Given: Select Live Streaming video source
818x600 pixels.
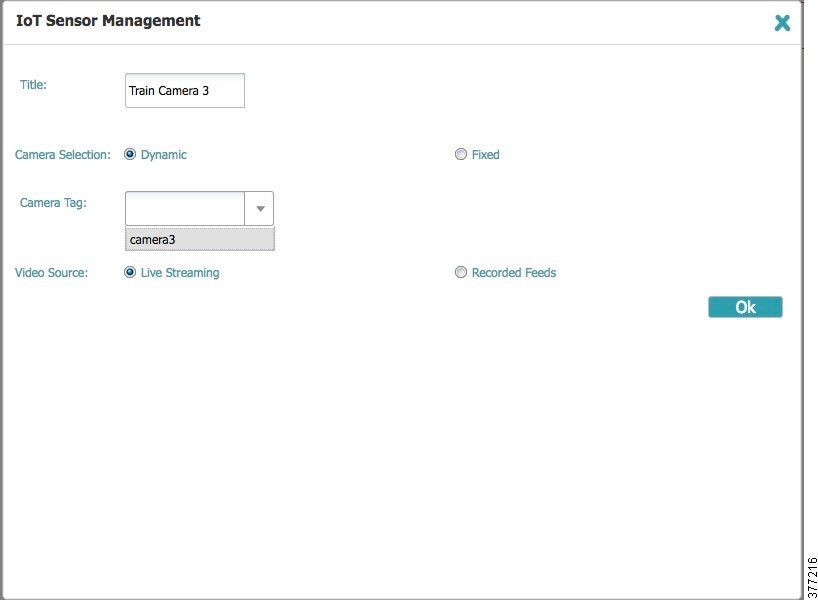Looking at the screenshot, I should pos(130,272).
